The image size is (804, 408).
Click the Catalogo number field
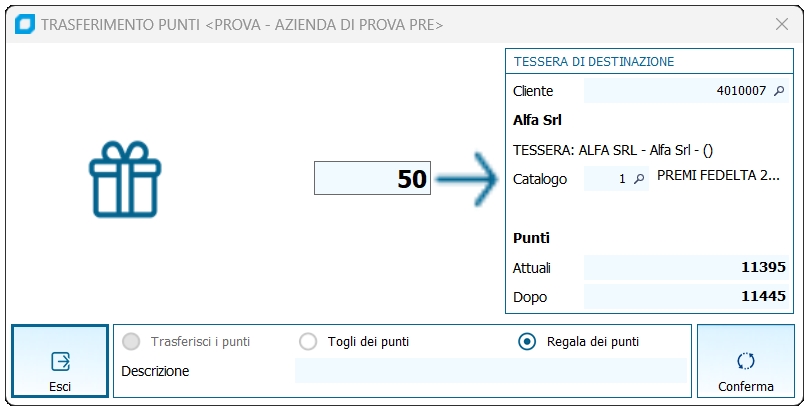click(x=607, y=179)
